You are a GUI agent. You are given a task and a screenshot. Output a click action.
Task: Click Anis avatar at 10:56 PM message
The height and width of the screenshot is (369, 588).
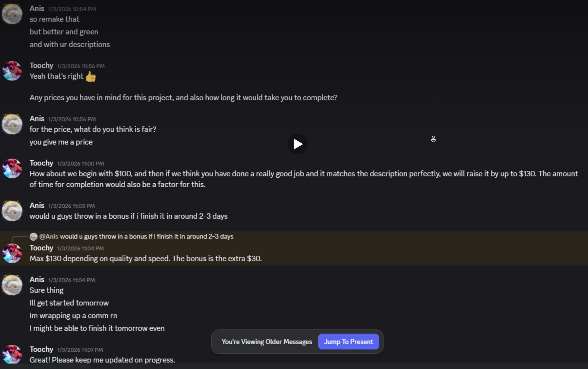[12, 124]
